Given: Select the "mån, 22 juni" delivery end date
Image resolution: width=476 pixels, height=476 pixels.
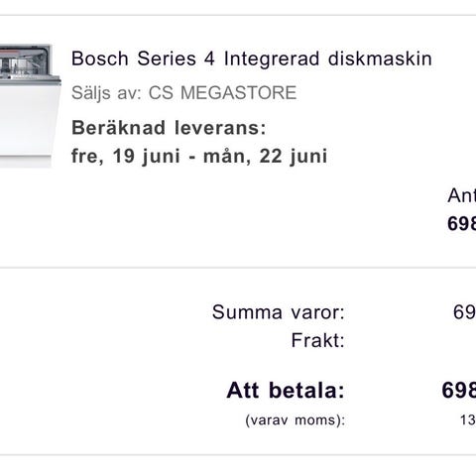Looking at the screenshot, I should [x=266, y=156].
